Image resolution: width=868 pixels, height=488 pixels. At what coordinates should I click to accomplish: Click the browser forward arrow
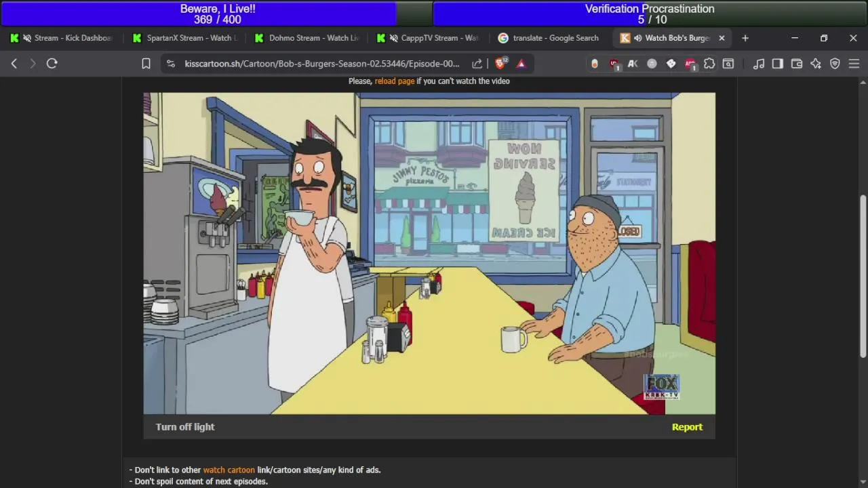coord(32,63)
